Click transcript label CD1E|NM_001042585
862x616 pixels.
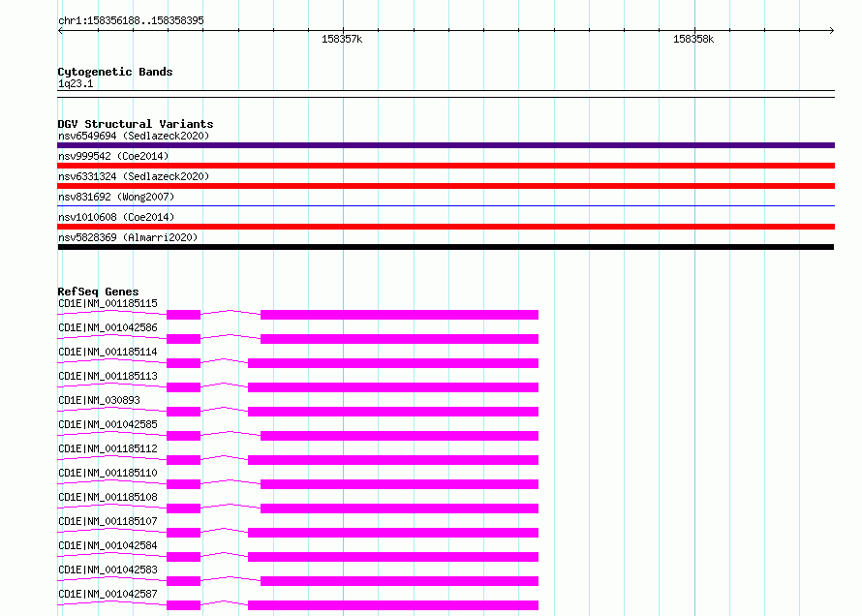[108, 424]
